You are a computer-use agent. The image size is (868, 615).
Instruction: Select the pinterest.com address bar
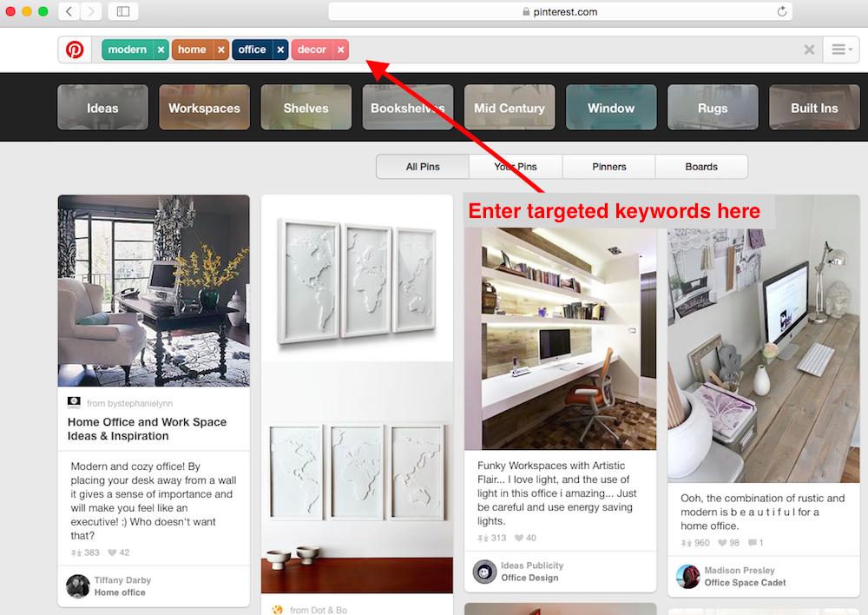point(560,11)
